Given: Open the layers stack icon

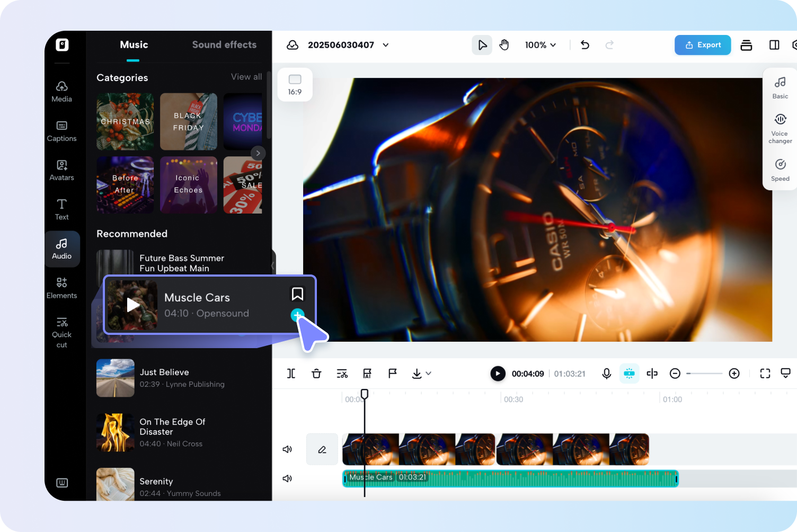Looking at the screenshot, I should pos(746,45).
